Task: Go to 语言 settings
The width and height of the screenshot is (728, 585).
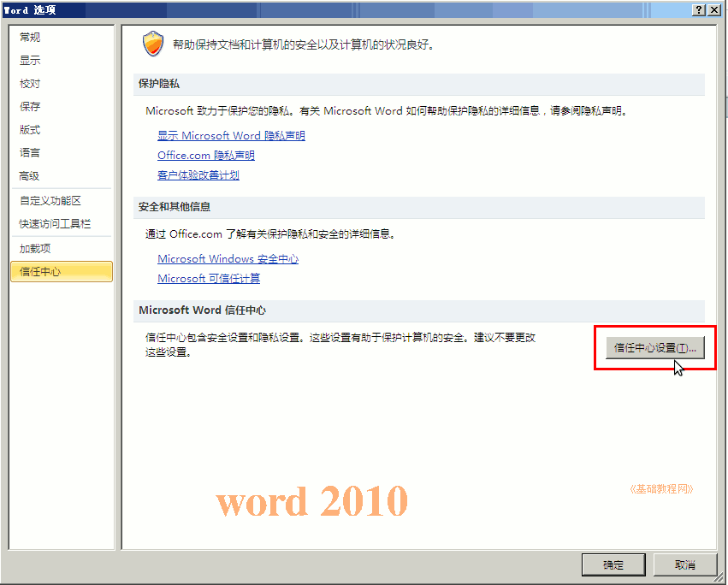Action: (x=62, y=152)
